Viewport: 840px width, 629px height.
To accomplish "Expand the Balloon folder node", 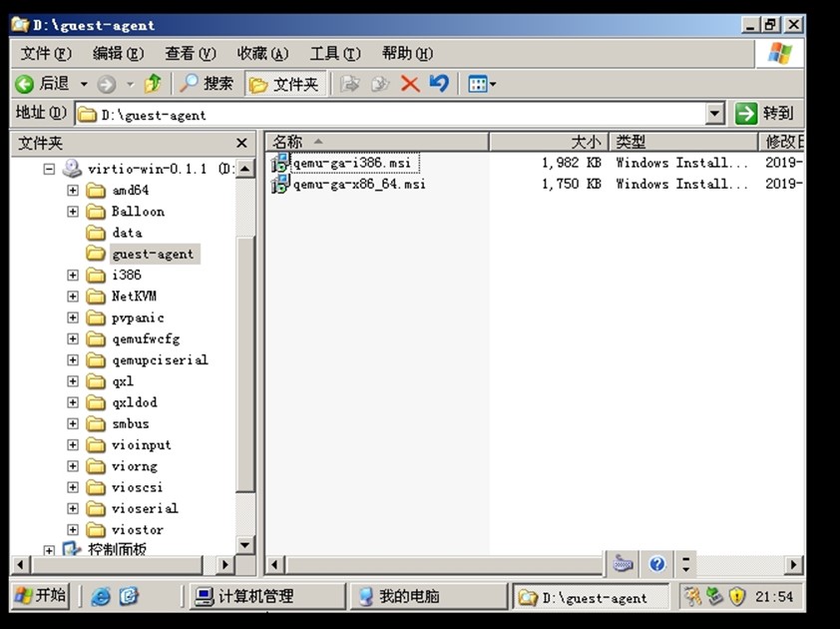I will (72, 212).
